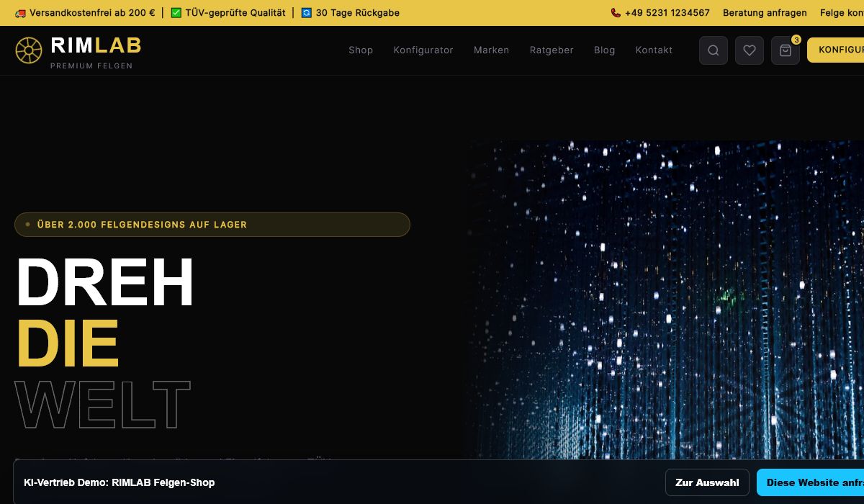Navigate to the Blog page
This screenshot has height=504, width=864.
click(604, 50)
